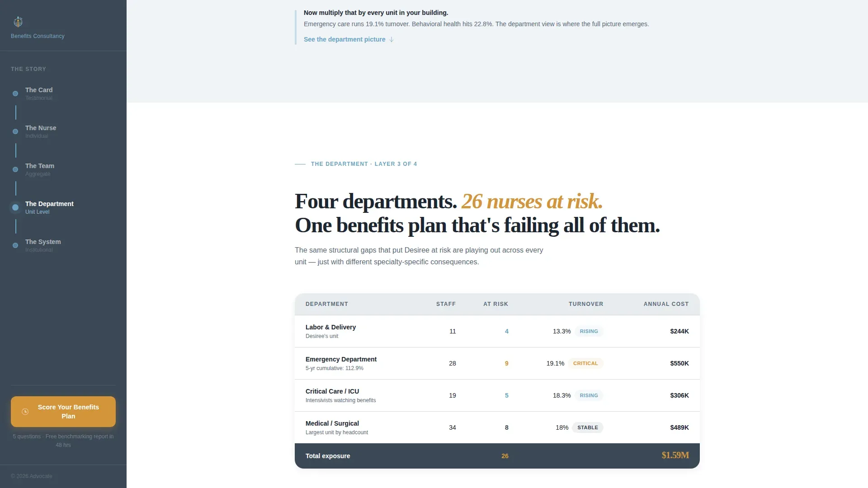Click THE STORY sidebar heading

28,69
